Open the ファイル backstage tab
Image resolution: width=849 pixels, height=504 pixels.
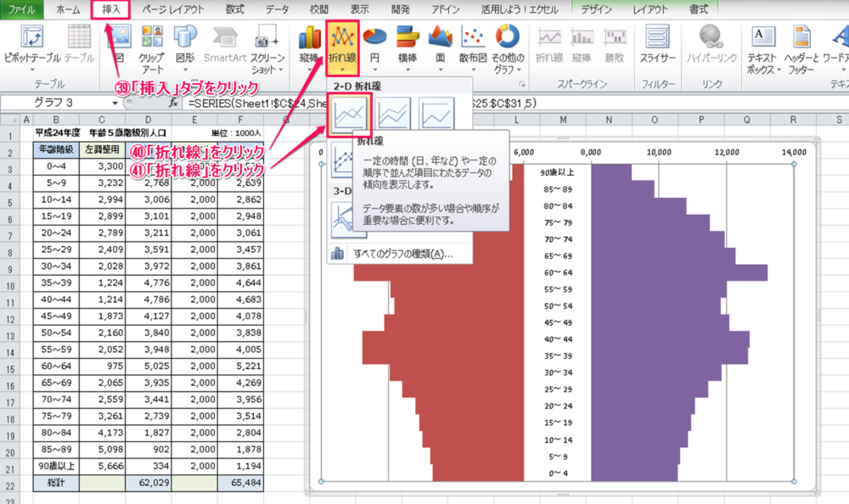[x=21, y=9]
